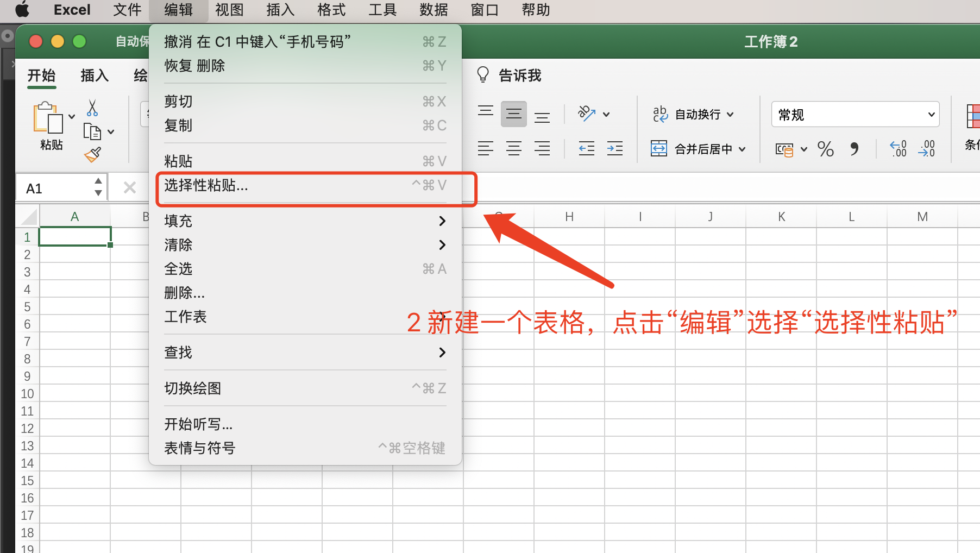980x553 pixels.
Task: Increase indent icon
Action: coord(615,148)
